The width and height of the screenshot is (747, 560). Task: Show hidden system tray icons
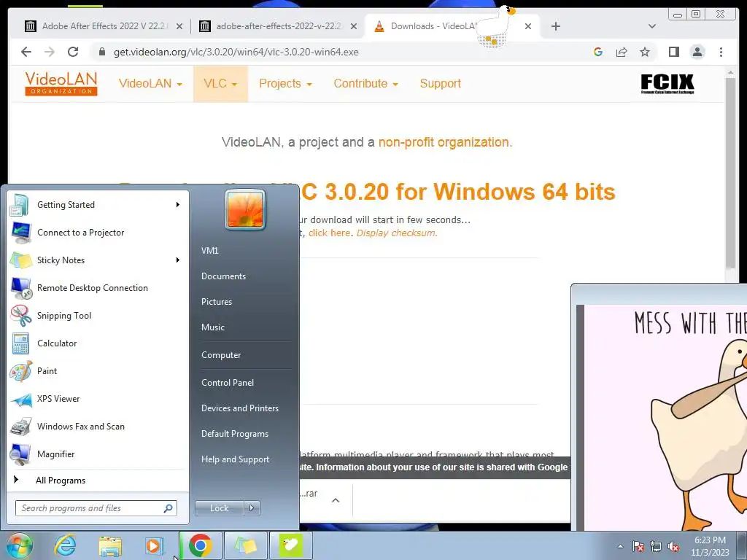click(620, 546)
